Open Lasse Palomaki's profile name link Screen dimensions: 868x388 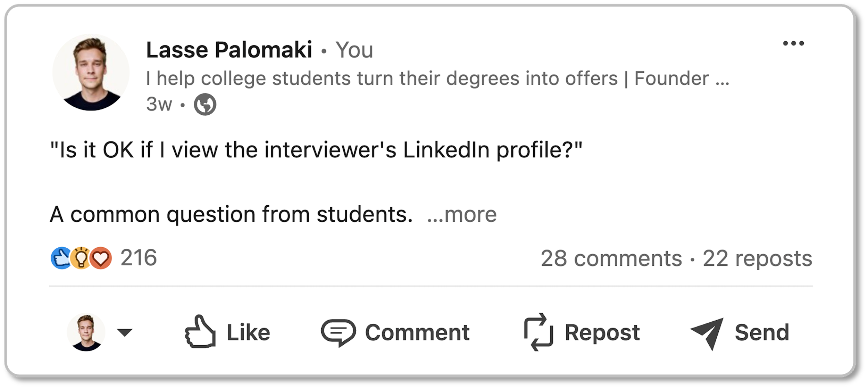tap(229, 50)
